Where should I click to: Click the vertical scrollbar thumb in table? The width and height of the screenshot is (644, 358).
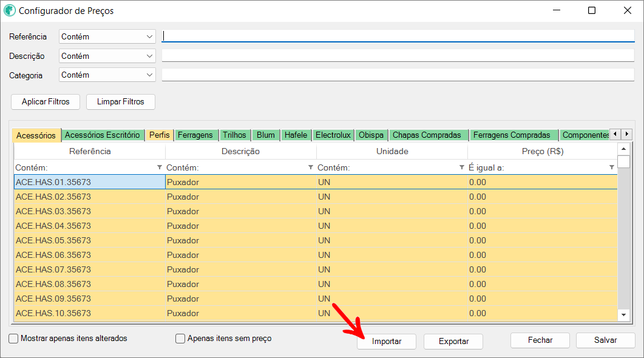(x=623, y=161)
